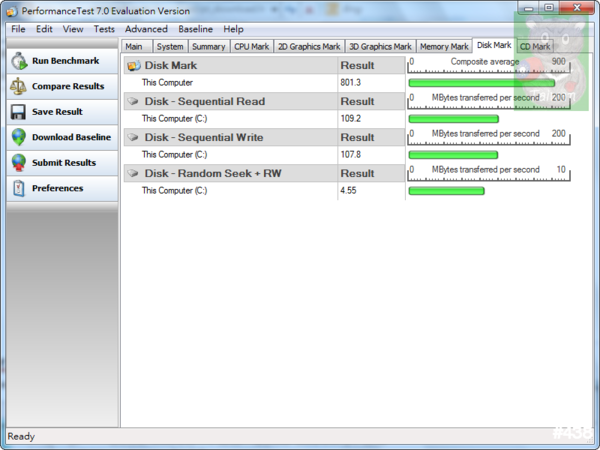Click the Submit Results globe icon
Viewport: 600px width, 450px height.
click(x=18, y=163)
